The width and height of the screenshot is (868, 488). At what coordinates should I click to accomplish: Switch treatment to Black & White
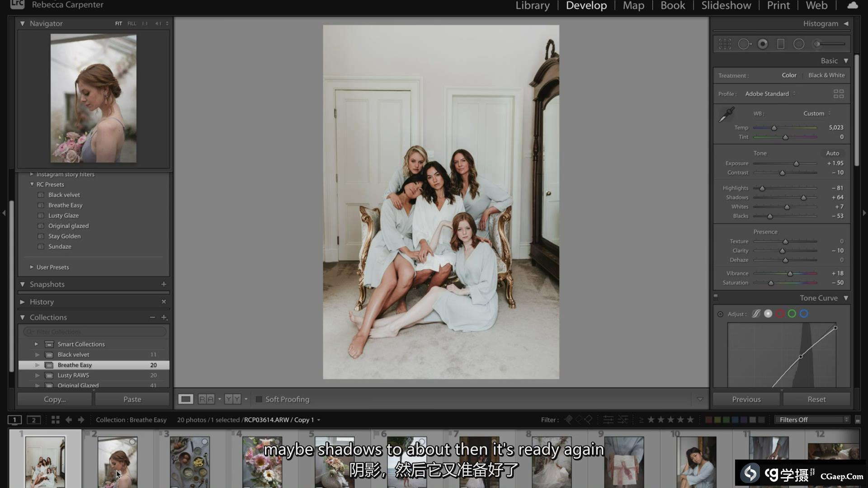point(826,75)
